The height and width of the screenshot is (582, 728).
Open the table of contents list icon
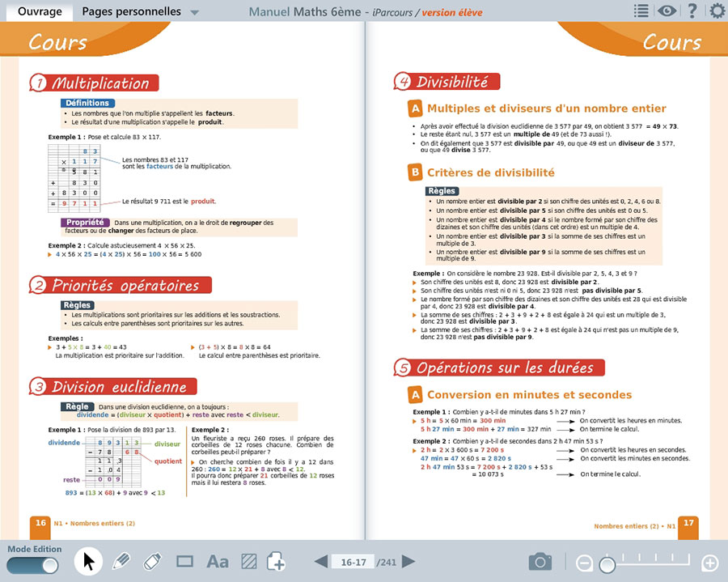[641, 11]
